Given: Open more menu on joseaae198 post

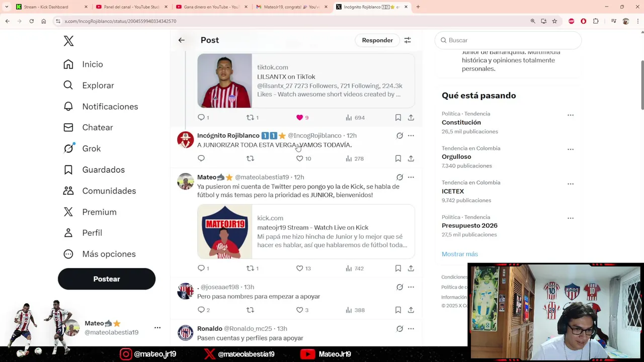Looking at the screenshot, I should pos(411,287).
